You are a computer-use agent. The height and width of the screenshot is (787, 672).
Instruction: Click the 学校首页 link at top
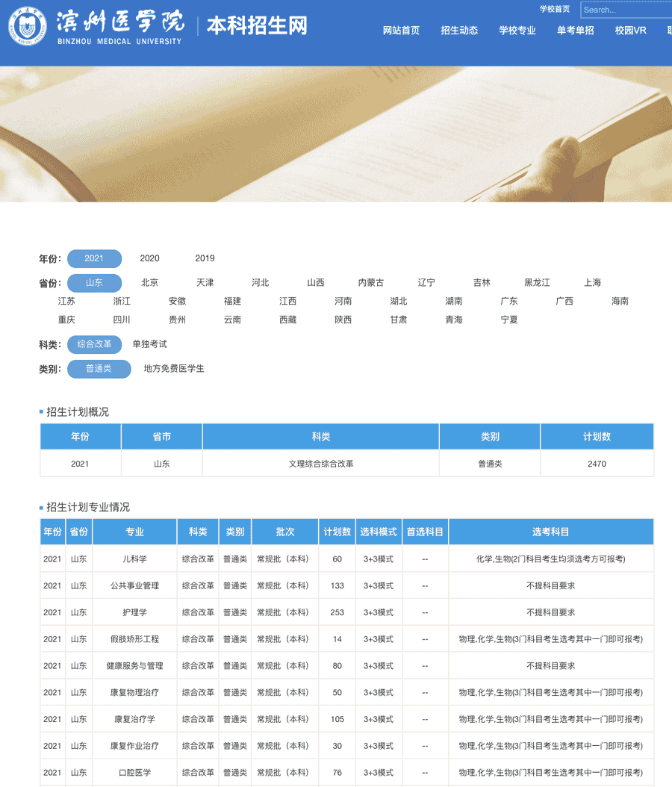click(x=555, y=9)
